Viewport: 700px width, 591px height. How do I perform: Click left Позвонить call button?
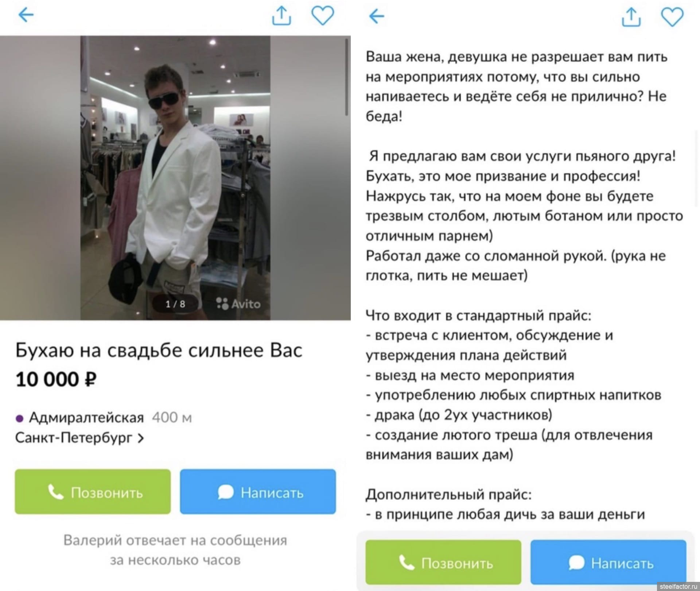coord(93,492)
